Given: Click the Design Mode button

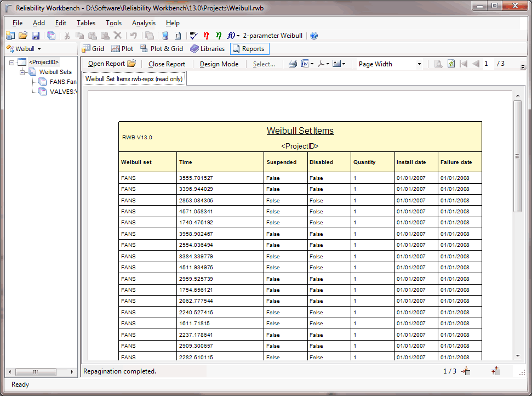Looking at the screenshot, I should coord(219,64).
